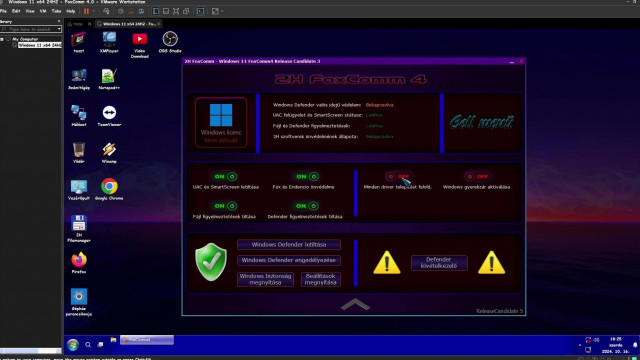Click the library panel horizontal scrollbar
Image resolution: width=640 pixels, height=360 pixels.
(x=31, y=351)
